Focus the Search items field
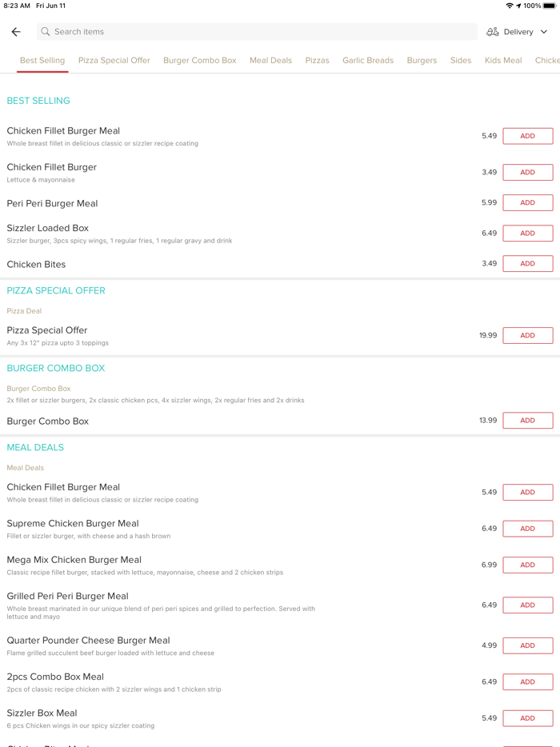 [x=256, y=32]
